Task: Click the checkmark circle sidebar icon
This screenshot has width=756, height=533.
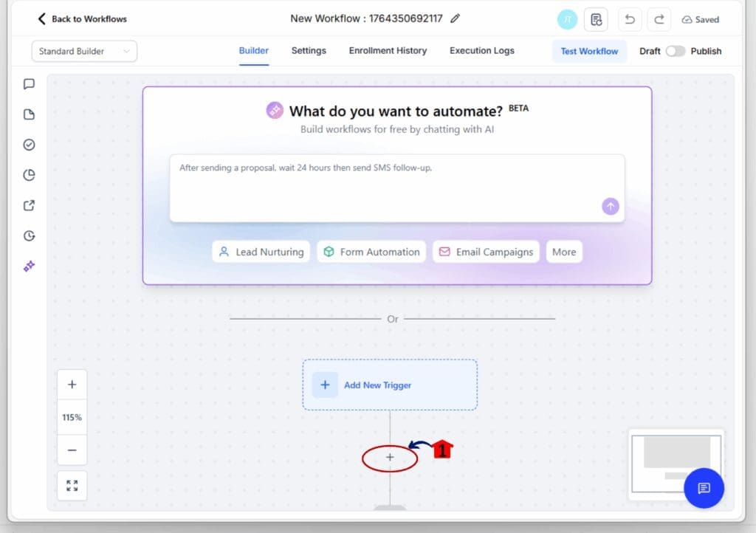Action: coord(28,145)
